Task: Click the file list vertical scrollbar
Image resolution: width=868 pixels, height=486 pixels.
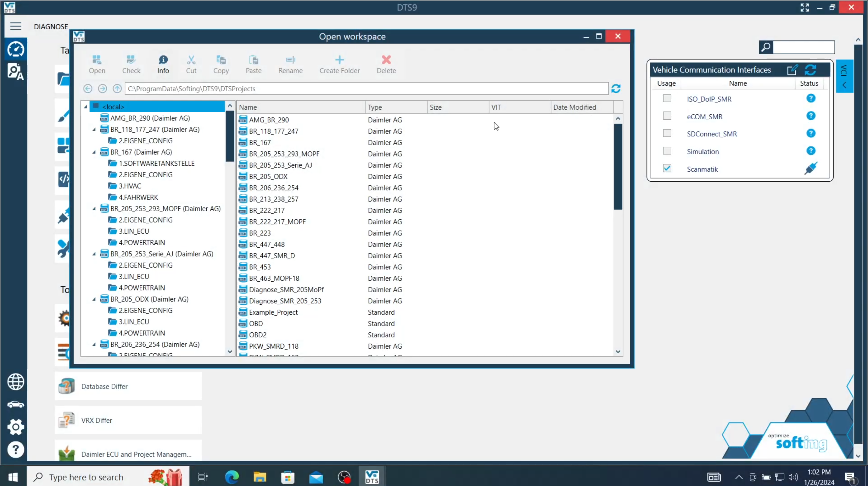Action: pos(618,166)
